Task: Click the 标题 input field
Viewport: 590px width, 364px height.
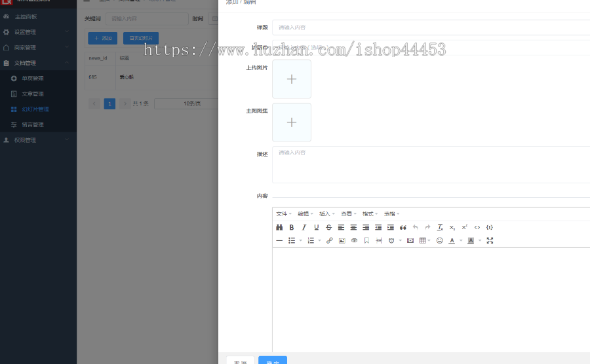Action: [431, 27]
